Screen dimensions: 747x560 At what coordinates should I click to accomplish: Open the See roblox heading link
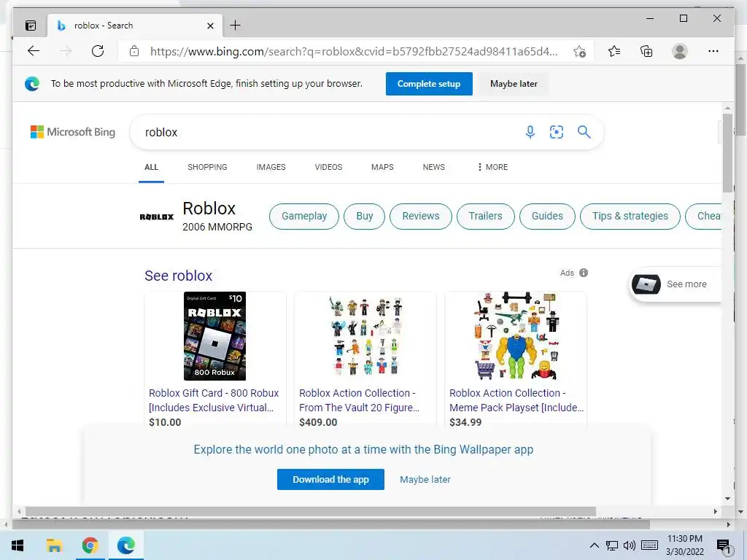coord(178,276)
